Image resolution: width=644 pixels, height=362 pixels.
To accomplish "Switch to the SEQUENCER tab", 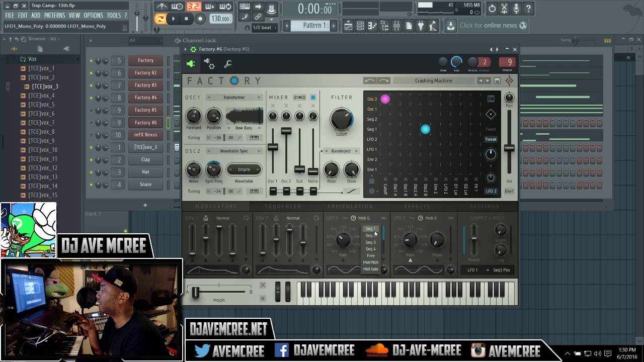I will pyautogui.click(x=283, y=206).
